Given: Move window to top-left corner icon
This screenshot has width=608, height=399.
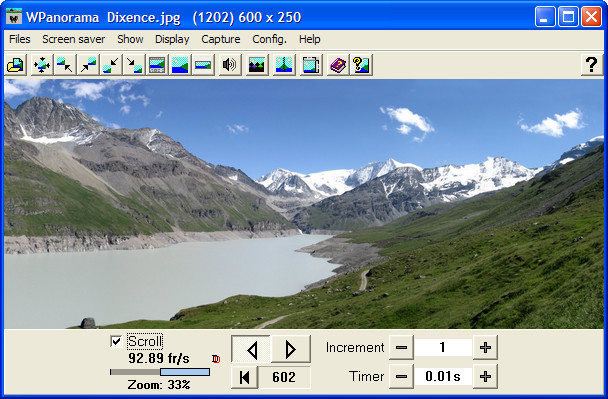Looking at the screenshot, I should 65,64.
